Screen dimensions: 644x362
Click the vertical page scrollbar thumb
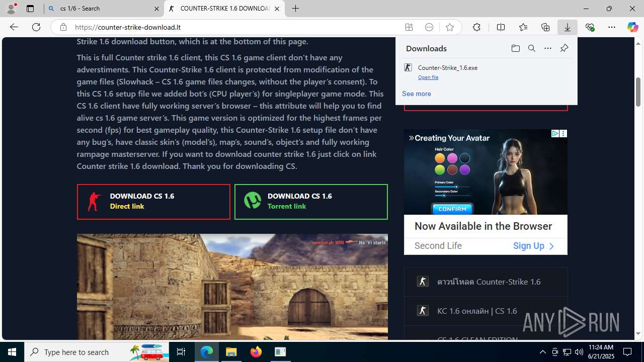638,92
